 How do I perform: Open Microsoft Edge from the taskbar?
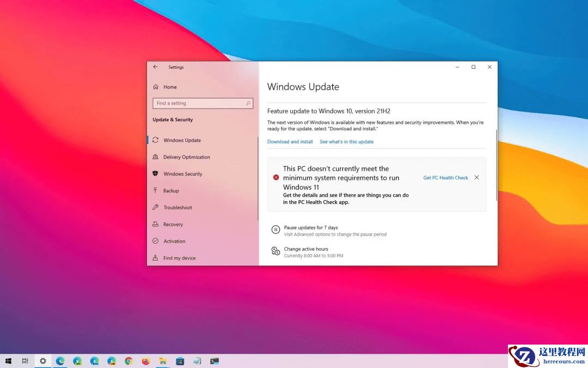60,361
